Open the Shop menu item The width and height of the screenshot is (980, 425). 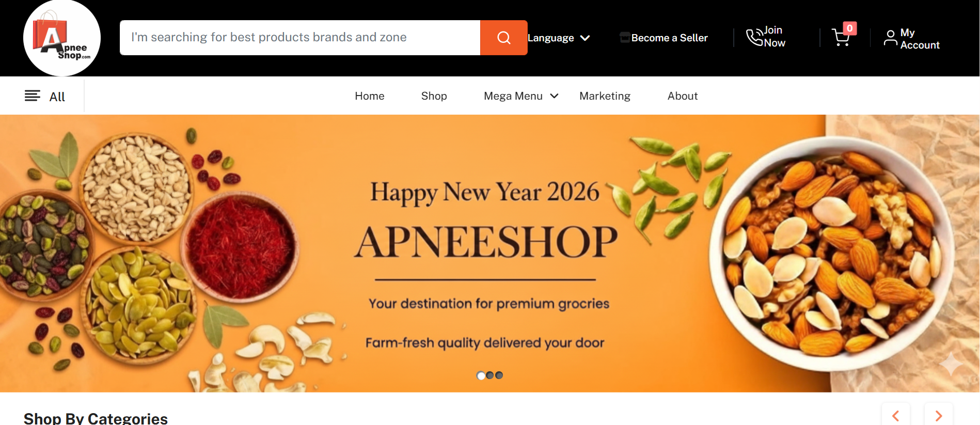coord(434,96)
